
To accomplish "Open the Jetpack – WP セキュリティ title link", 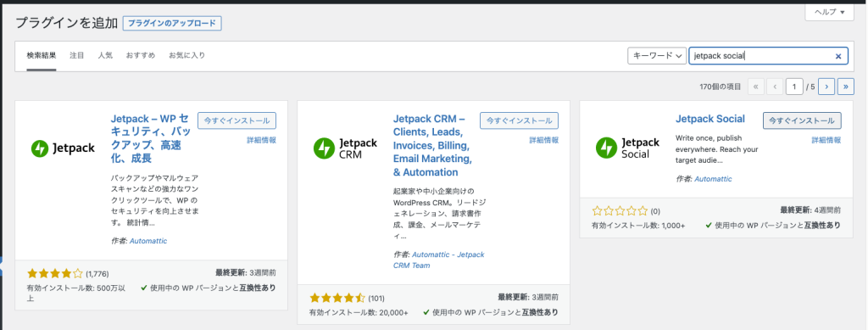I will 151,138.
